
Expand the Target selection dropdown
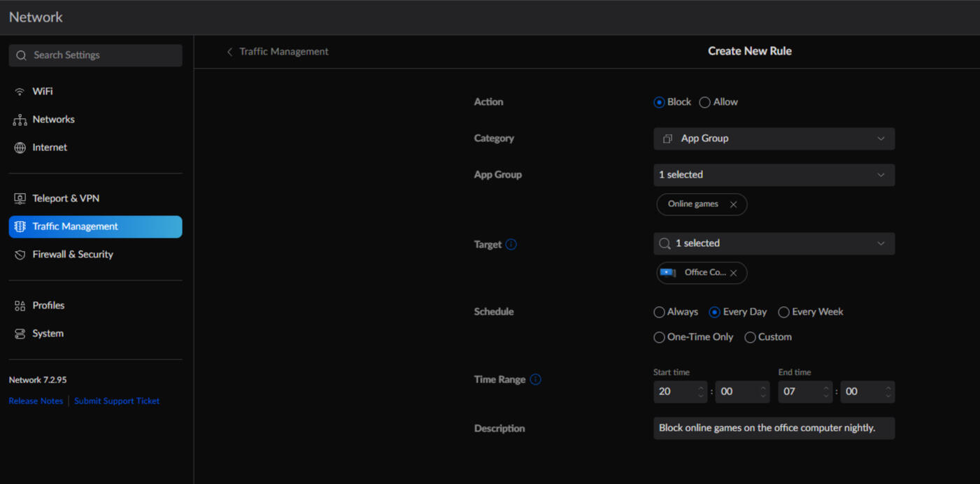pos(774,243)
